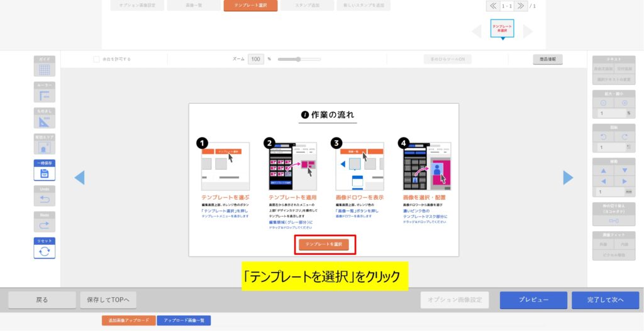Click the zoom percentage input field
This screenshot has height=331, width=644.
[255, 60]
